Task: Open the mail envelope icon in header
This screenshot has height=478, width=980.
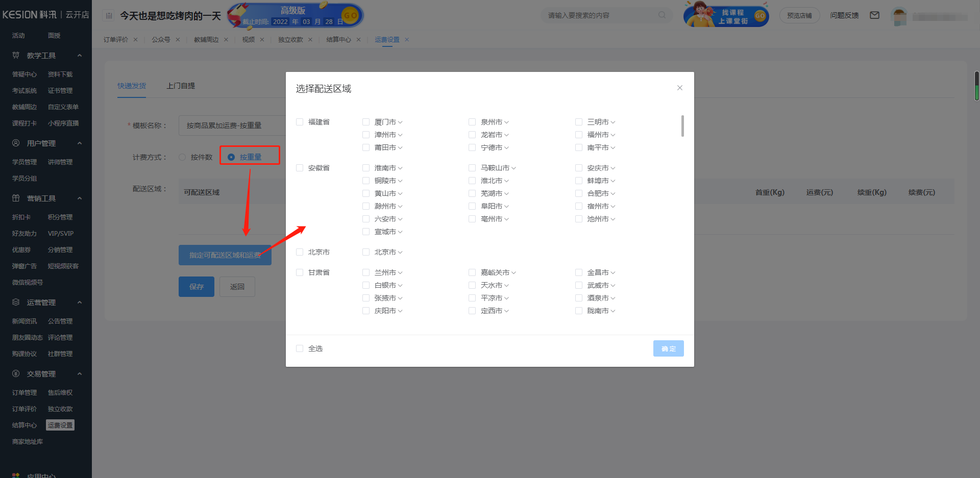Action: 874,15
